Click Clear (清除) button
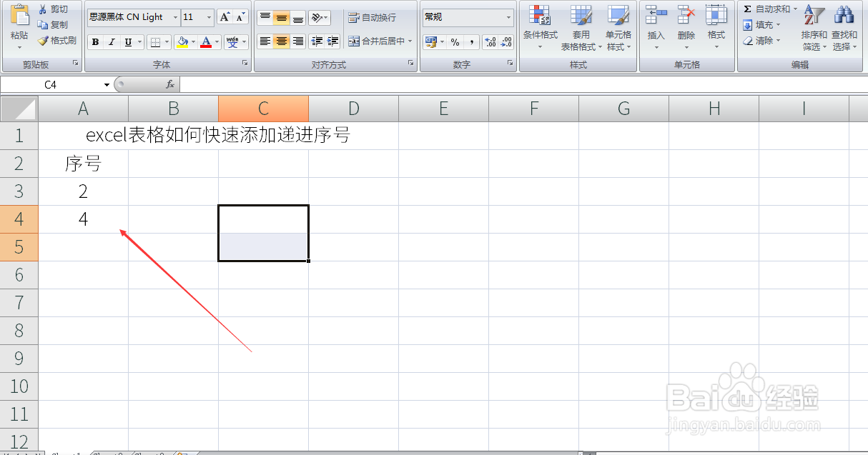 click(762, 41)
